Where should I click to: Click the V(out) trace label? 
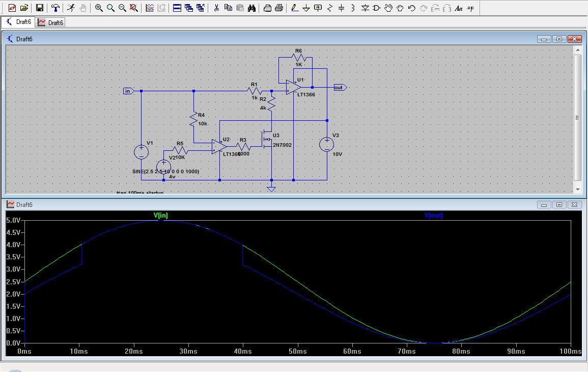coord(434,216)
